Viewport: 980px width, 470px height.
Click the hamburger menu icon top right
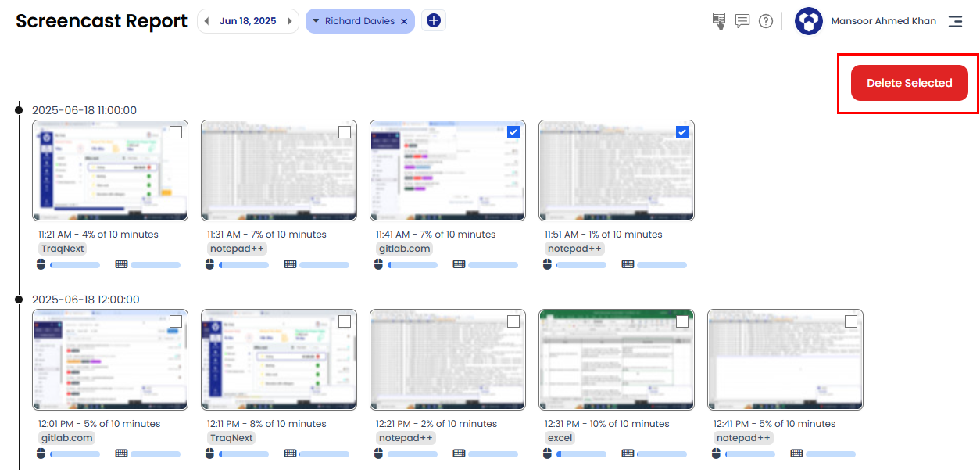pyautogui.click(x=954, y=21)
